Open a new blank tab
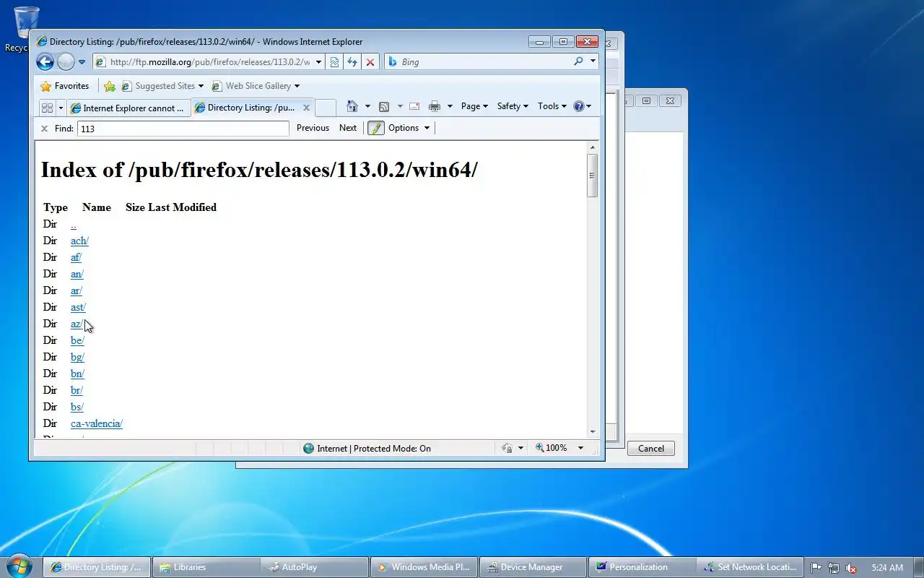This screenshot has height=578, width=924. pos(326,108)
